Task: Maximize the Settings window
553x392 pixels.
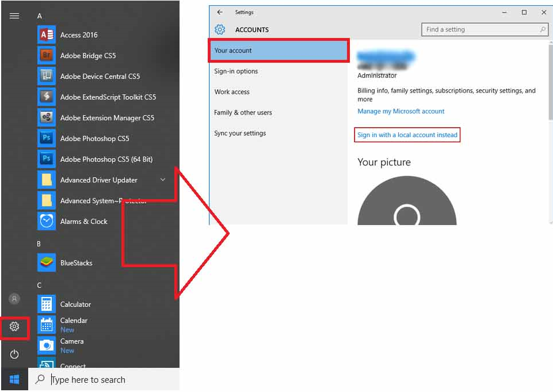Action: pos(524,12)
